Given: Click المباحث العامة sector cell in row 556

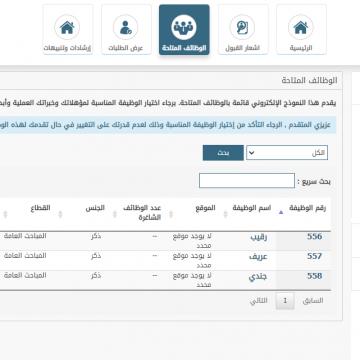Looking at the screenshot, I should coord(25,236).
